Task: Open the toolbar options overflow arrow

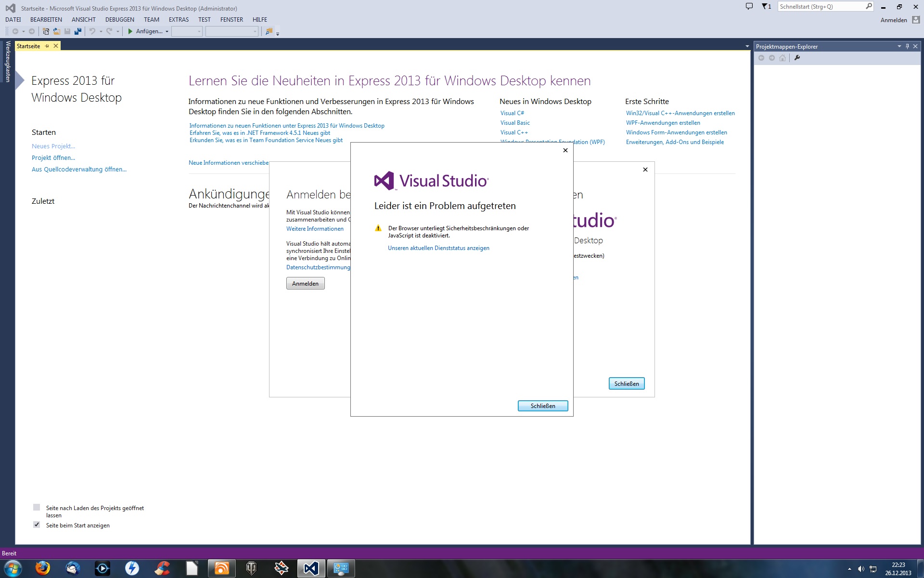Action: (278, 34)
